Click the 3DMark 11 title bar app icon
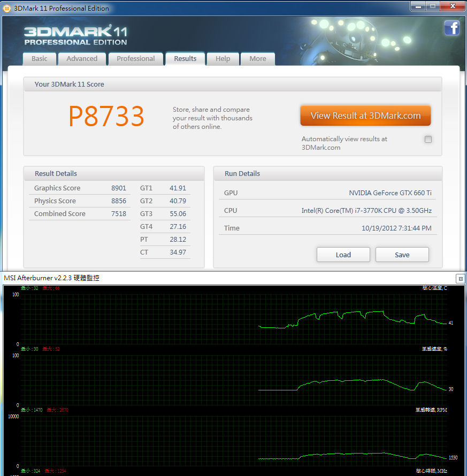The image size is (467, 476). [6, 8]
